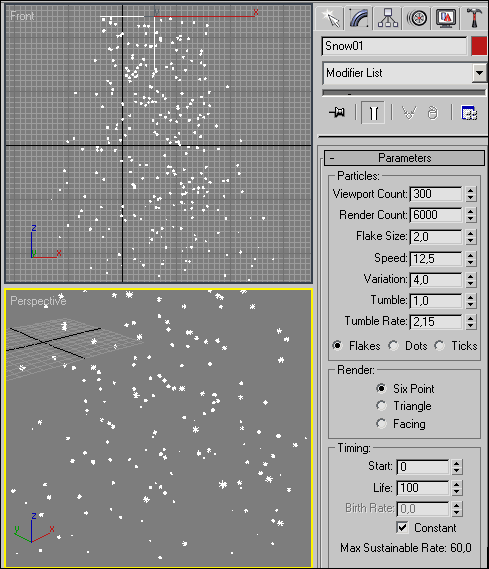Switch to the Modify panel tab
This screenshot has width=489, height=569.
click(x=358, y=18)
